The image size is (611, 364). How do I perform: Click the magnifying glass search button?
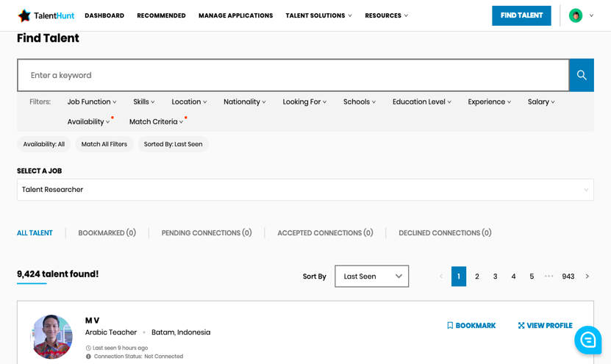coord(581,75)
